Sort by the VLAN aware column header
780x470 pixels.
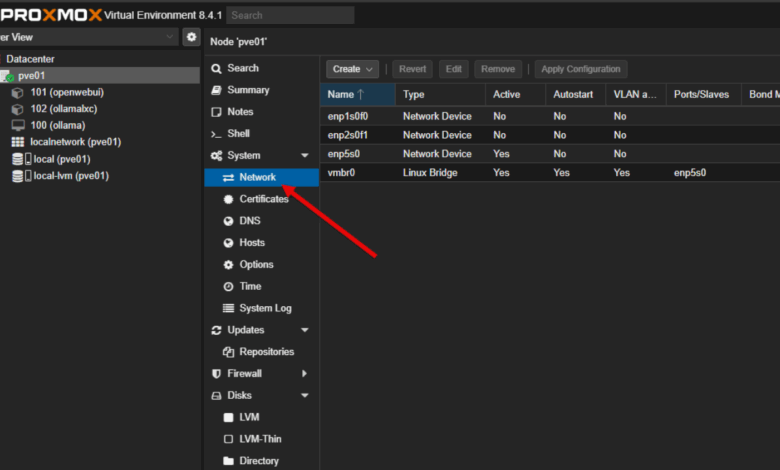coord(636,94)
